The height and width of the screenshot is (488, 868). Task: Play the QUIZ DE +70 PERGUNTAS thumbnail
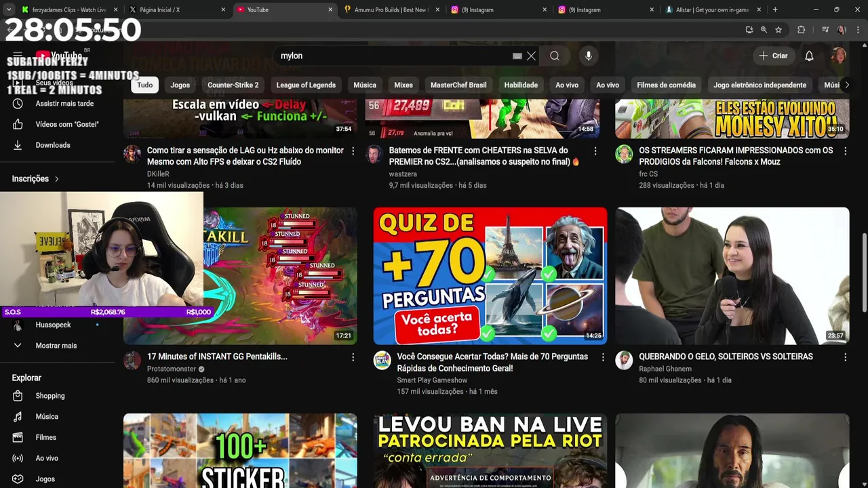[x=490, y=276]
